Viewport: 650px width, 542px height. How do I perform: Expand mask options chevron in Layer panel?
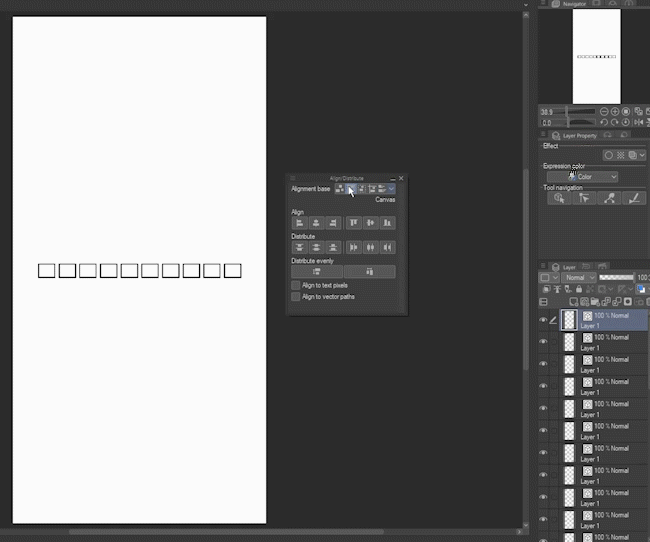pos(611,289)
